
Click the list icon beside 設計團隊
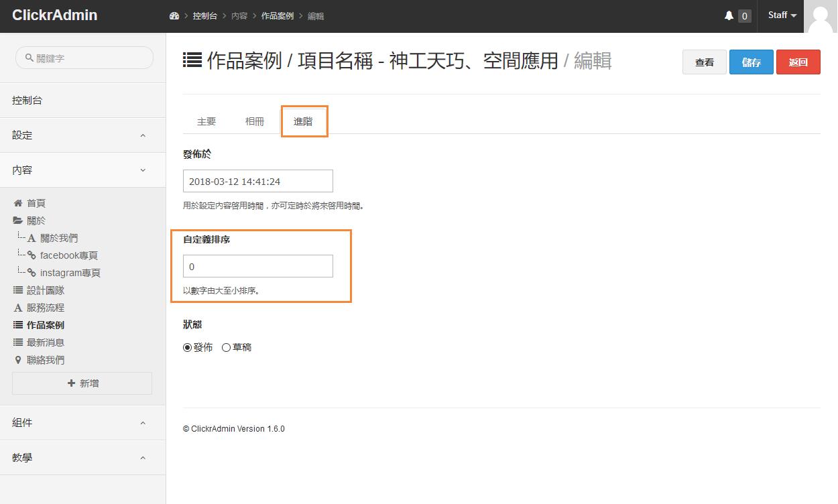tap(18, 290)
